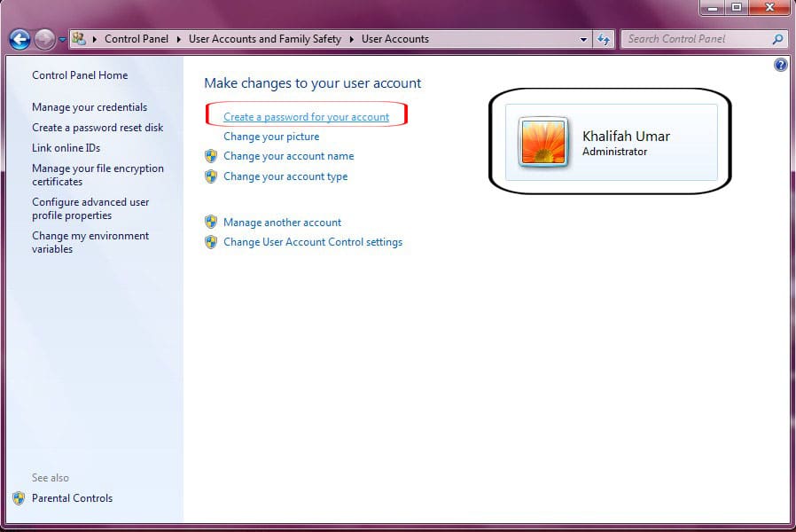The height and width of the screenshot is (532, 796).
Task: Select User Accounts and Family Safety breadcrumb
Action: coord(264,39)
